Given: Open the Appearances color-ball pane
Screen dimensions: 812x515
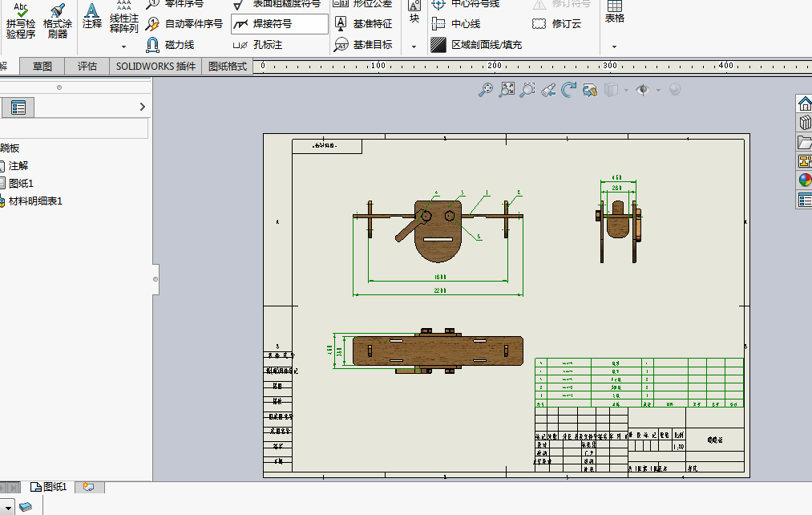Looking at the screenshot, I should [x=804, y=180].
